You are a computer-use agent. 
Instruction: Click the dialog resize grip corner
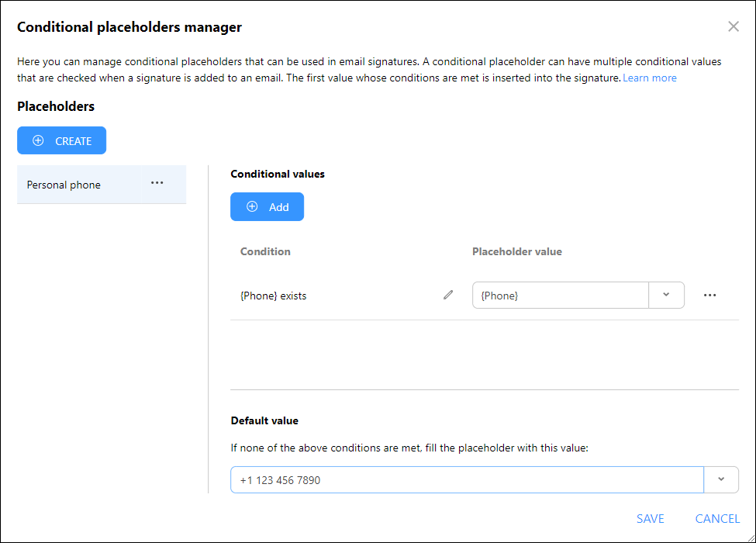click(x=751, y=538)
